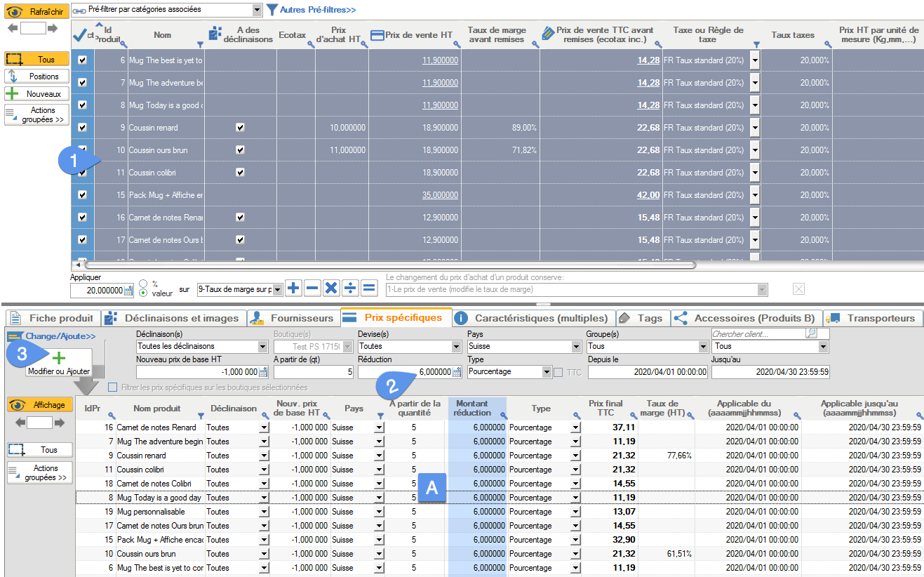Click the greyed X icon right of the conserve dropdown
The width and height of the screenshot is (924, 577).
coord(798,289)
